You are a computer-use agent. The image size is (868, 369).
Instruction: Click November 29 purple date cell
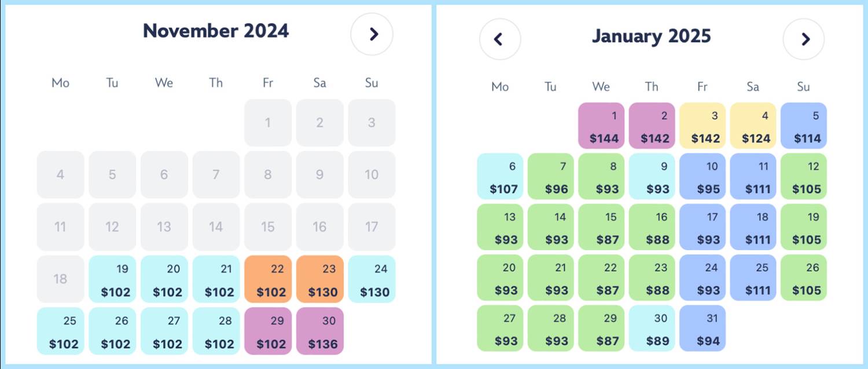point(268,331)
